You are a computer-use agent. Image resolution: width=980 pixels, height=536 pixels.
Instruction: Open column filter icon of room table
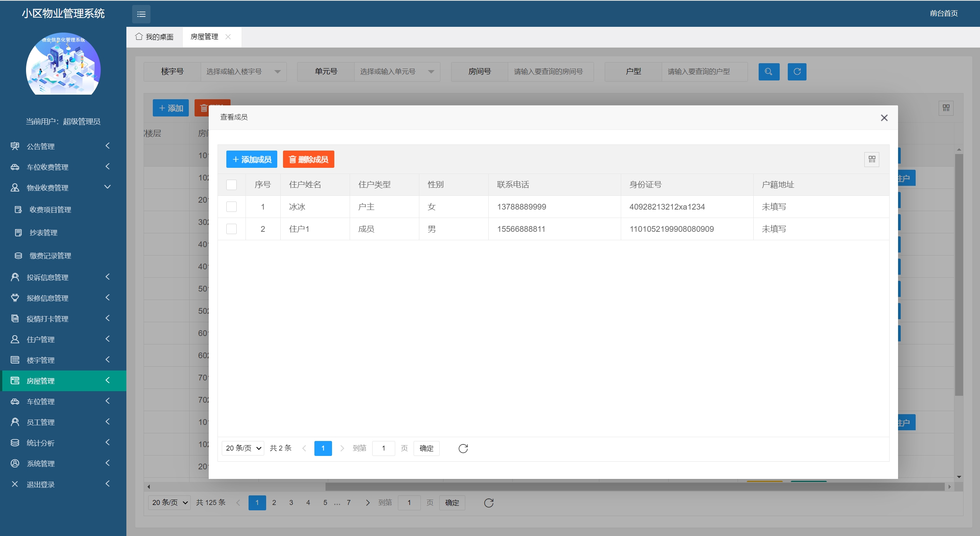point(946,108)
